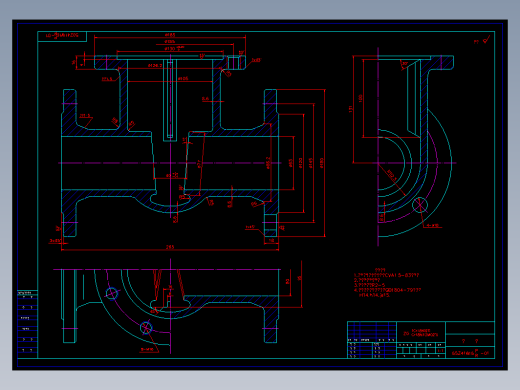The width and height of the screenshot is (520, 390).
Task: Click the ø126.2 dimension label
Action: (155, 66)
